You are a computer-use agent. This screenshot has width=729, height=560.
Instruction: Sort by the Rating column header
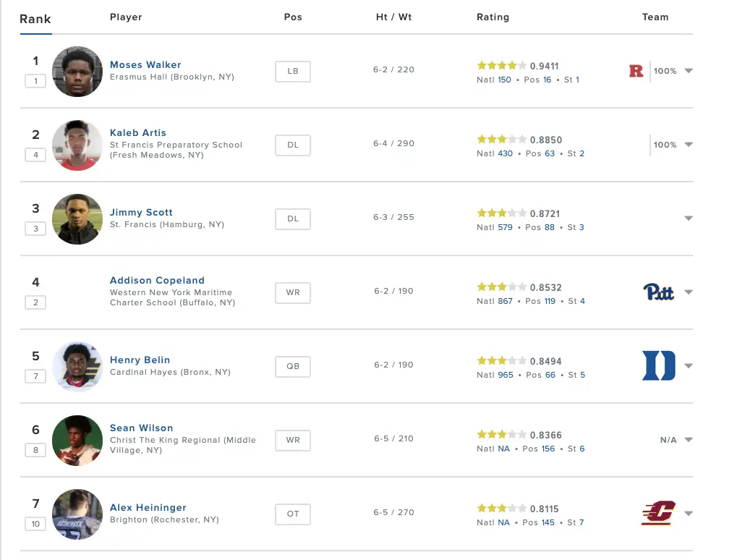493,17
